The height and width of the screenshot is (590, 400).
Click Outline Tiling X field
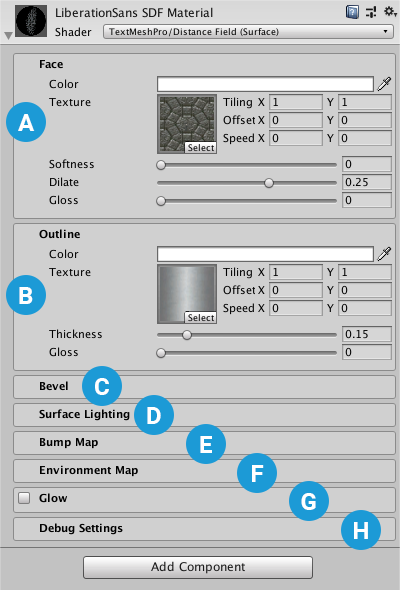(296, 272)
